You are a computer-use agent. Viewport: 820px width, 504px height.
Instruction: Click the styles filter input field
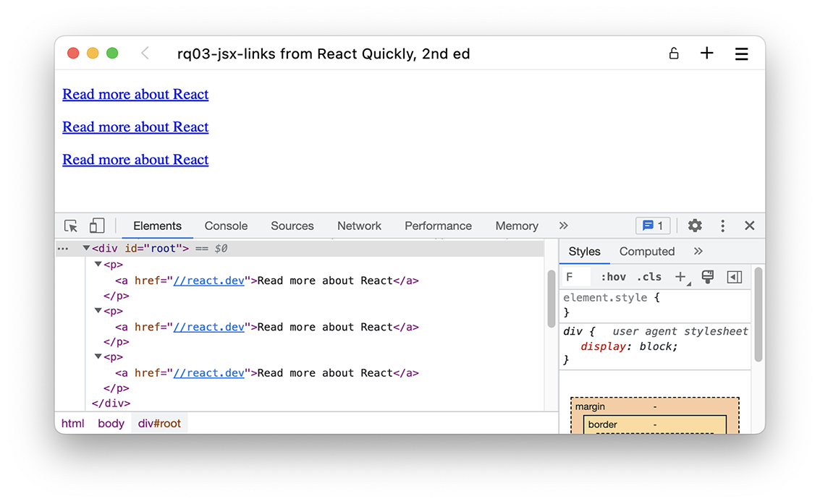[577, 277]
